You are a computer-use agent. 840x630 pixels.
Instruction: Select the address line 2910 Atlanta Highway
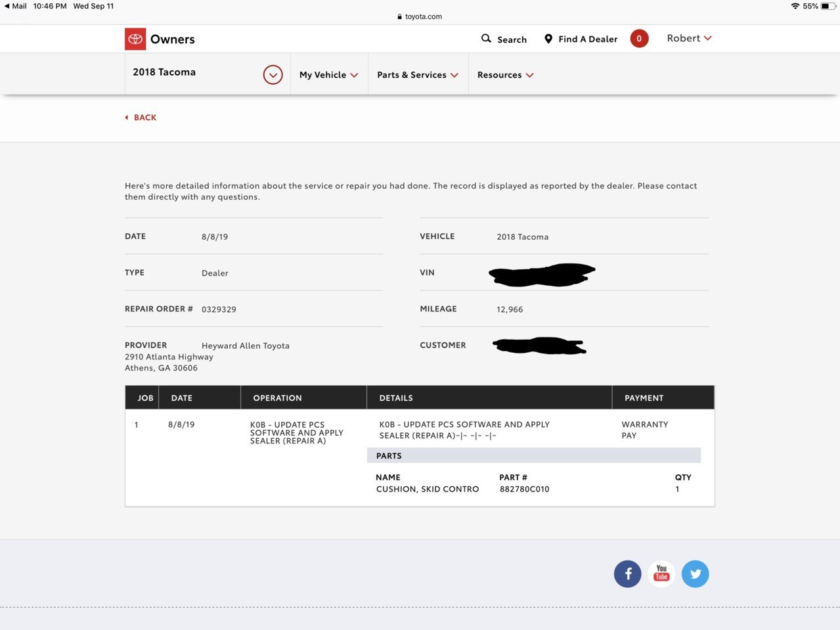pos(169,357)
